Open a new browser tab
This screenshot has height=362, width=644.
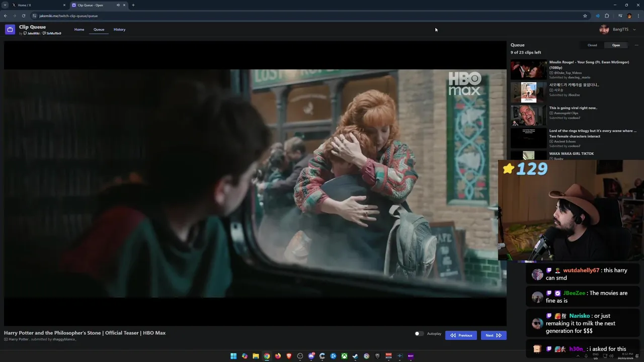(x=133, y=5)
